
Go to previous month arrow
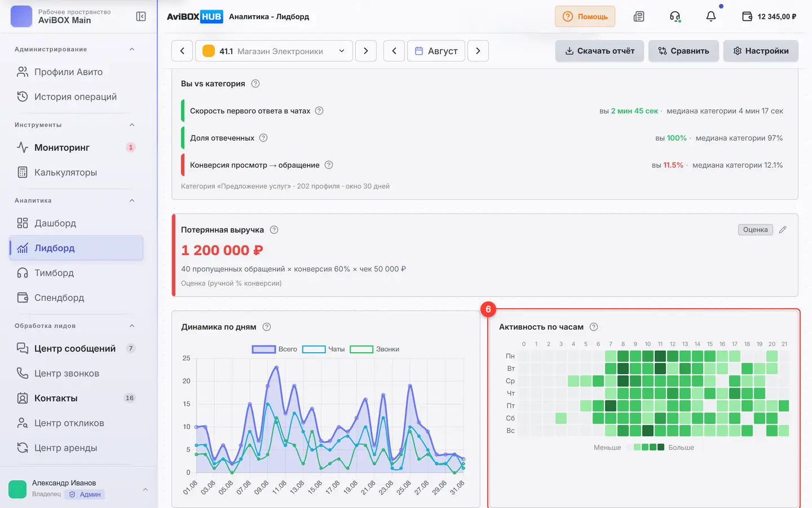[x=394, y=51]
